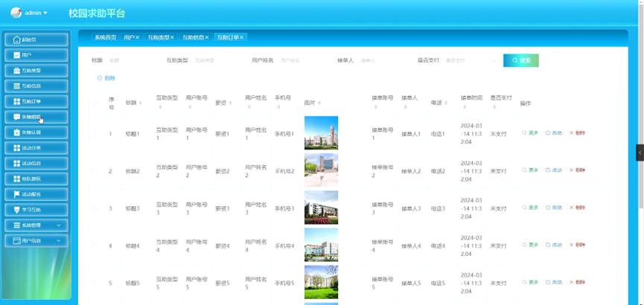This screenshot has width=644, height=305.
Task: Open the row 3 building thumbnail
Action: [321, 208]
